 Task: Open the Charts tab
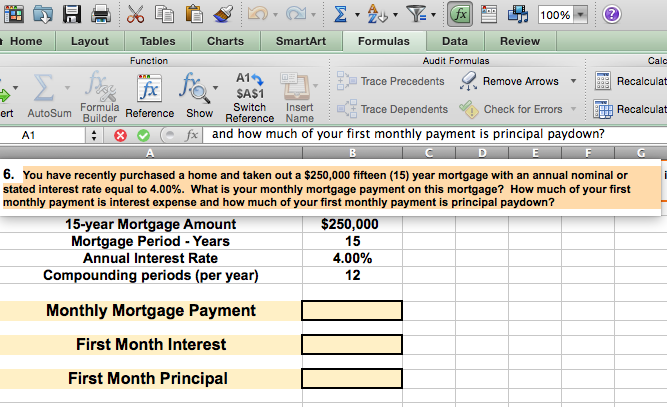(x=225, y=41)
